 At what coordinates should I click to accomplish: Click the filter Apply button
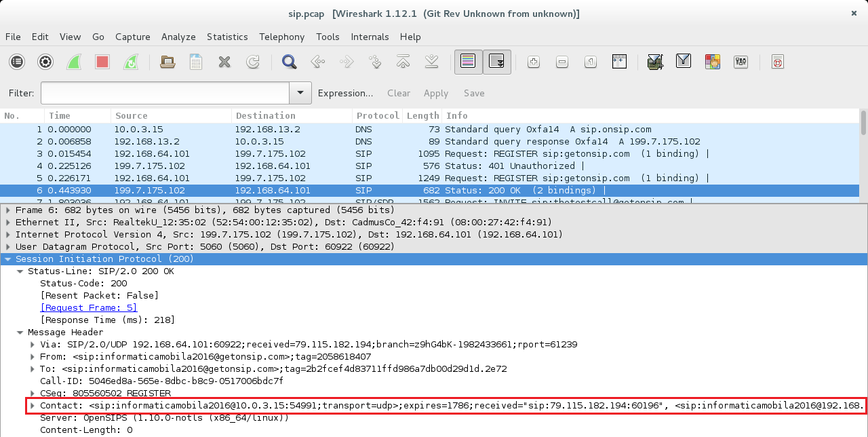(436, 93)
